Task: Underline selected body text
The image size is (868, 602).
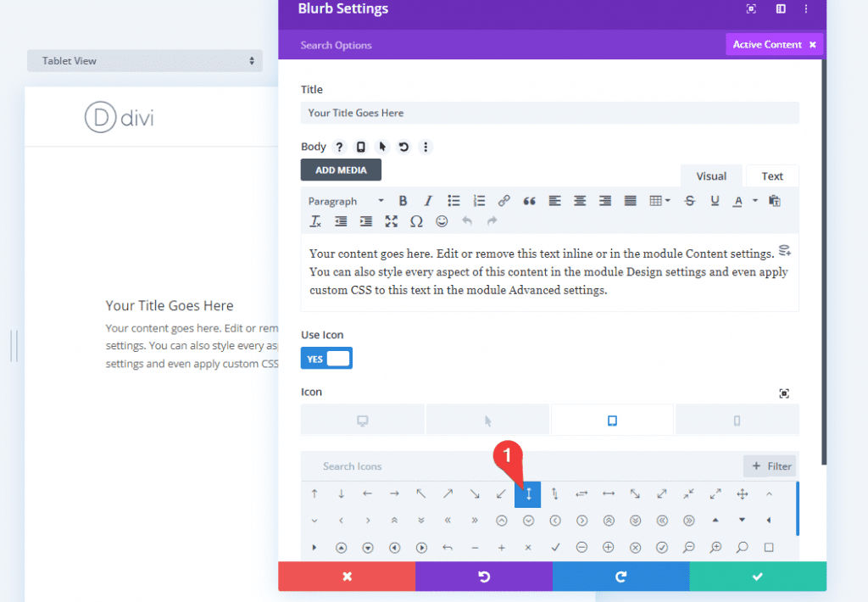Action: click(715, 201)
